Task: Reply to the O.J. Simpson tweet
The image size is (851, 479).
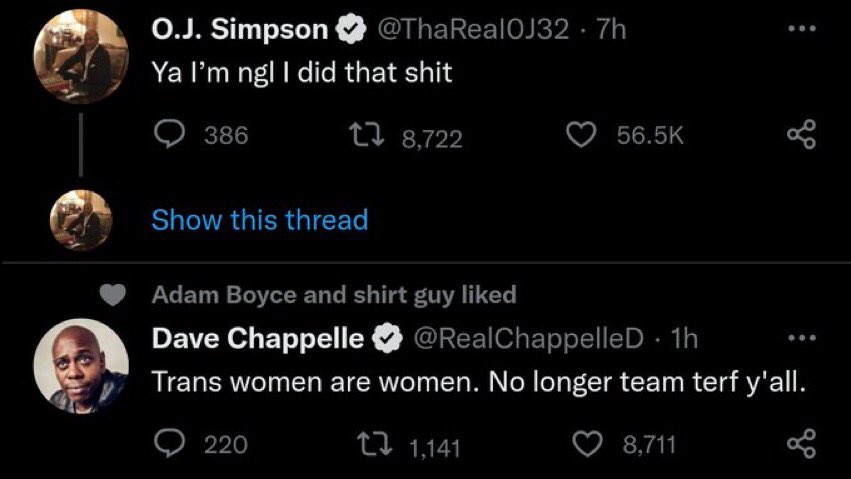Action: (x=168, y=135)
